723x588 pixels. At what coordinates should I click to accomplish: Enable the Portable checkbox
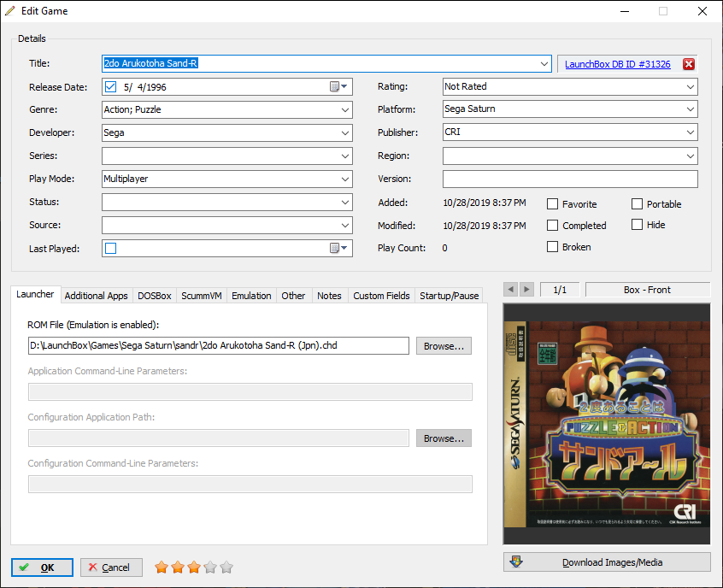[x=637, y=204]
